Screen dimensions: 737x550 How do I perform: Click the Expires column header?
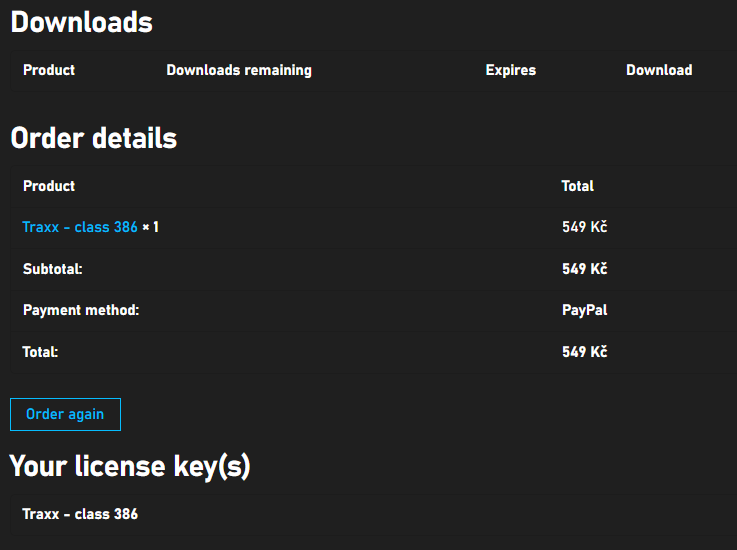click(x=511, y=70)
